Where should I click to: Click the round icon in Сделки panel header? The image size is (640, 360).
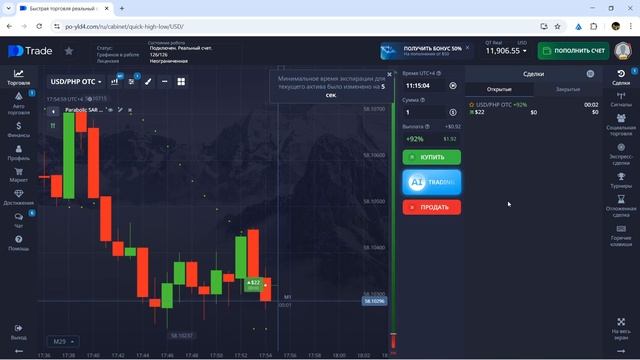(x=590, y=74)
